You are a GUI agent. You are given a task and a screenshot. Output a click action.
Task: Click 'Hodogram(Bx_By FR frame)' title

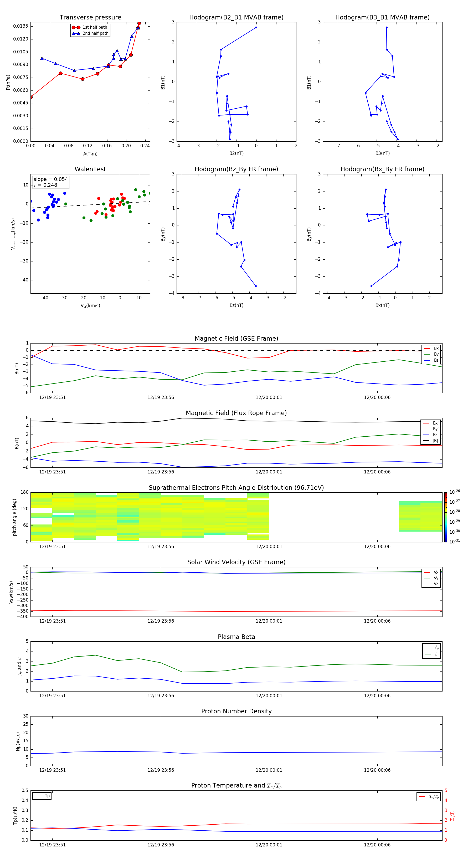[x=382, y=169]
